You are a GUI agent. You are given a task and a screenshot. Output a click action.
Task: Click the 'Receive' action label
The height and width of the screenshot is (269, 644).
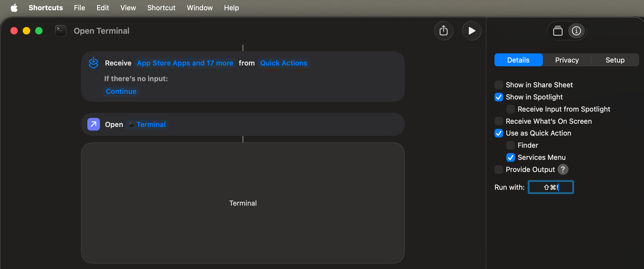[x=118, y=63]
